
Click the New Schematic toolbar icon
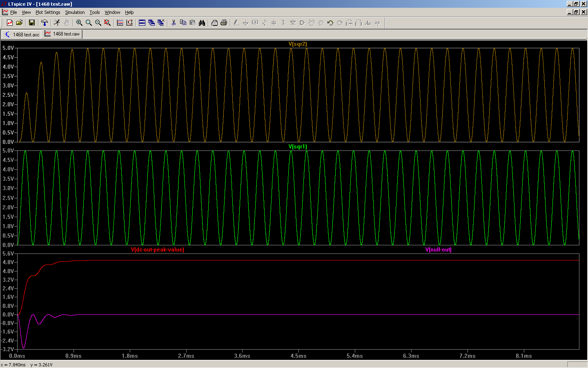[x=10, y=23]
